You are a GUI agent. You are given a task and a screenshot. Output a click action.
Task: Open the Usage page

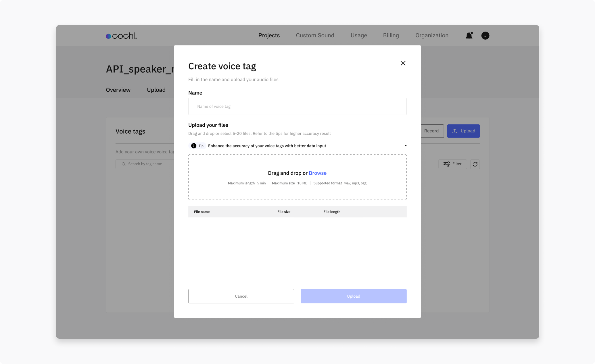pyautogui.click(x=359, y=35)
